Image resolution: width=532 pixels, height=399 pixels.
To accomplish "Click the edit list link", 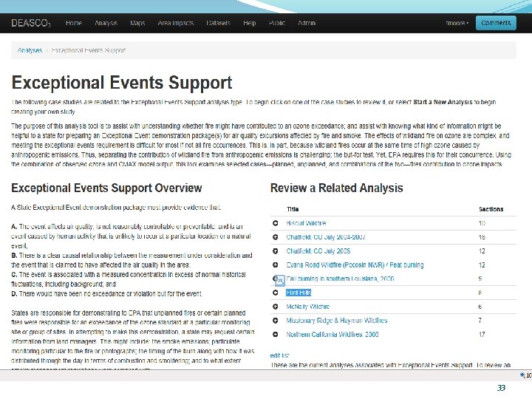I will pyautogui.click(x=279, y=355).
